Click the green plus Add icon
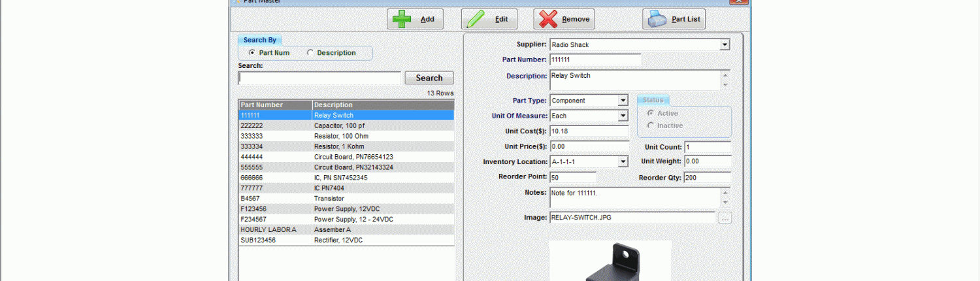980x281 pixels. point(402,19)
